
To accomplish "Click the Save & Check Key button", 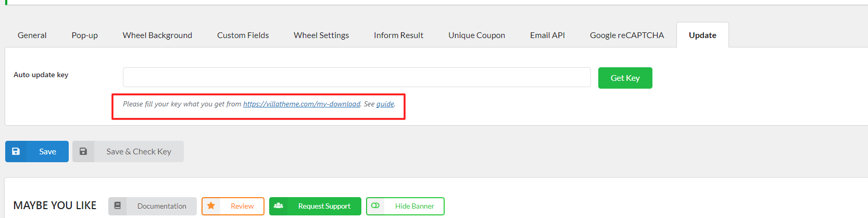I will (x=128, y=151).
